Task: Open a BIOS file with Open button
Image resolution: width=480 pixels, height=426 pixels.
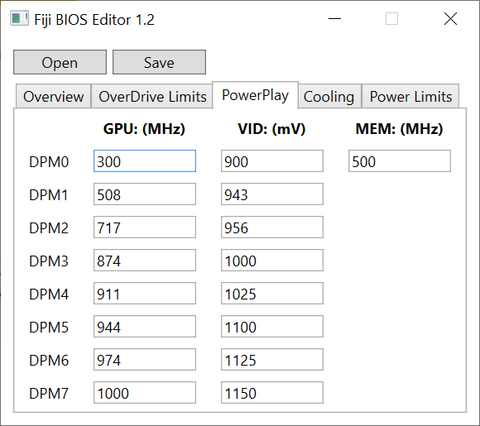Action: (x=60, y=62)
